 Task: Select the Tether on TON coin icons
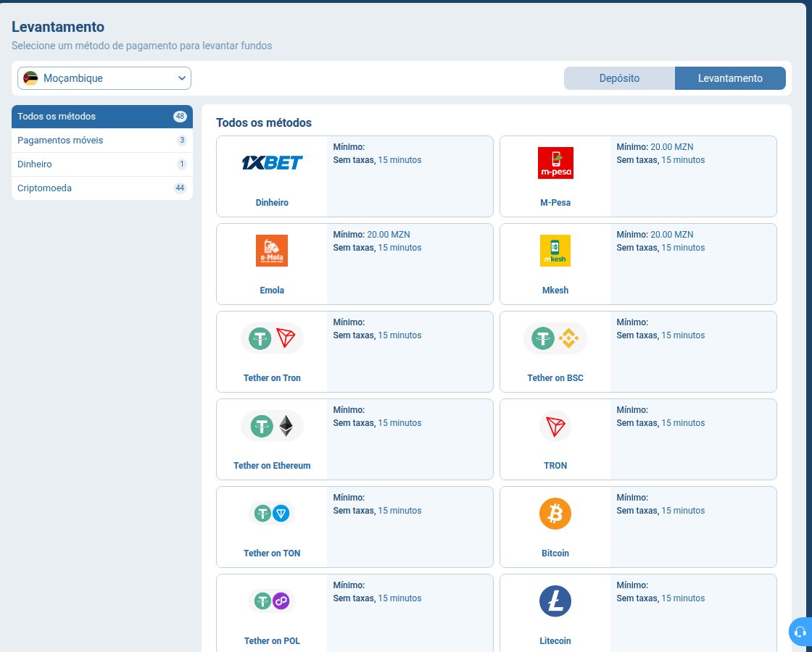click(x=272, y=514)
